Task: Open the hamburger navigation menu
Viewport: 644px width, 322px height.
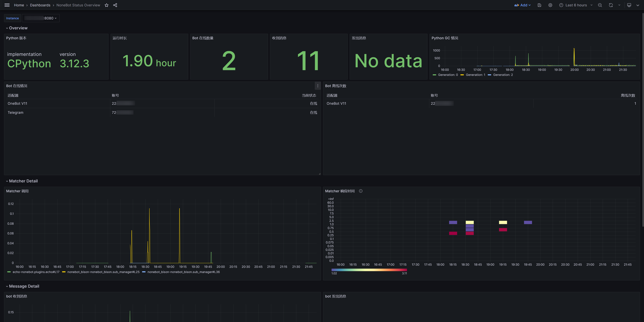Action: click(x=7, y=5)
